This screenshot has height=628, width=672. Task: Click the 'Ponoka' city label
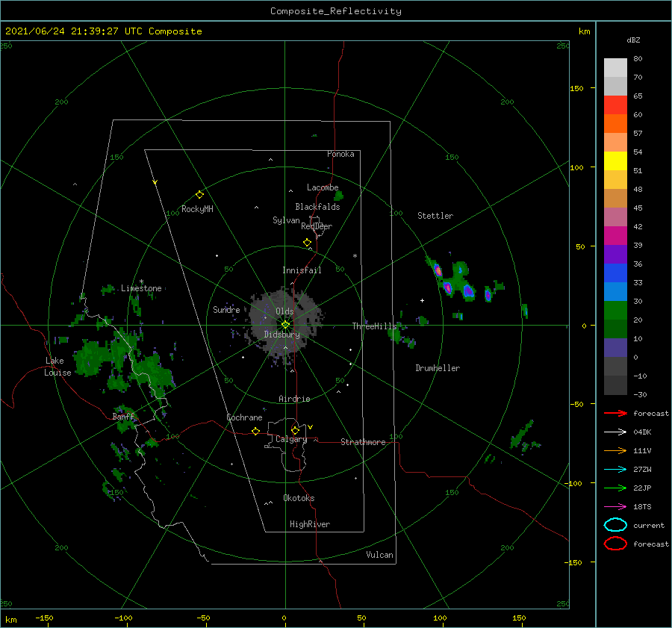click(340, 154)
